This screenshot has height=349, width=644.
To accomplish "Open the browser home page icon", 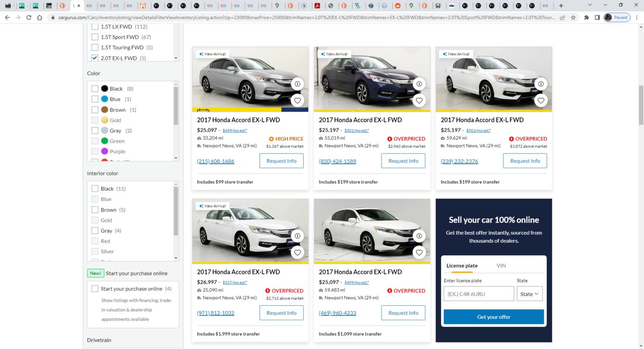I will click(x=39, y=17).
